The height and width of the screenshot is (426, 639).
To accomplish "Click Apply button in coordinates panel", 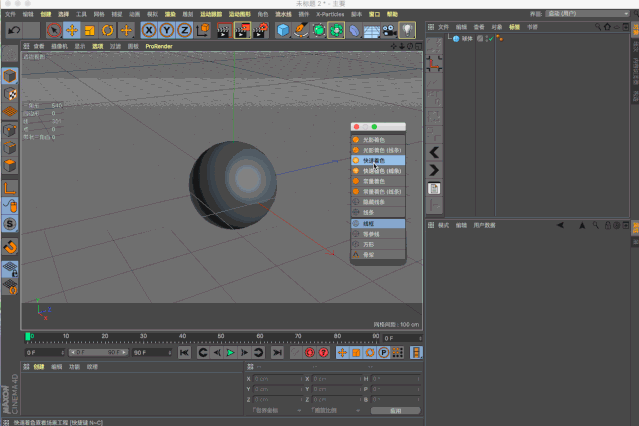I will click(x=395, y=411).
